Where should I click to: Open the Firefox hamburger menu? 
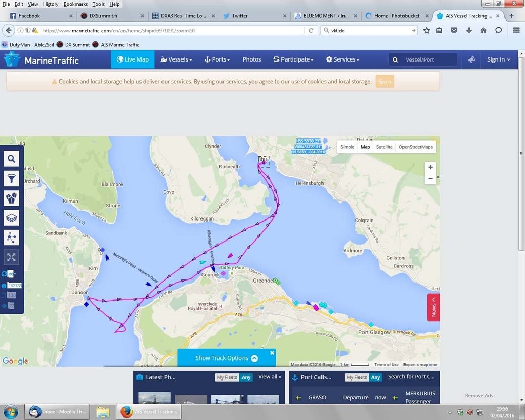(x=516, y=30)
